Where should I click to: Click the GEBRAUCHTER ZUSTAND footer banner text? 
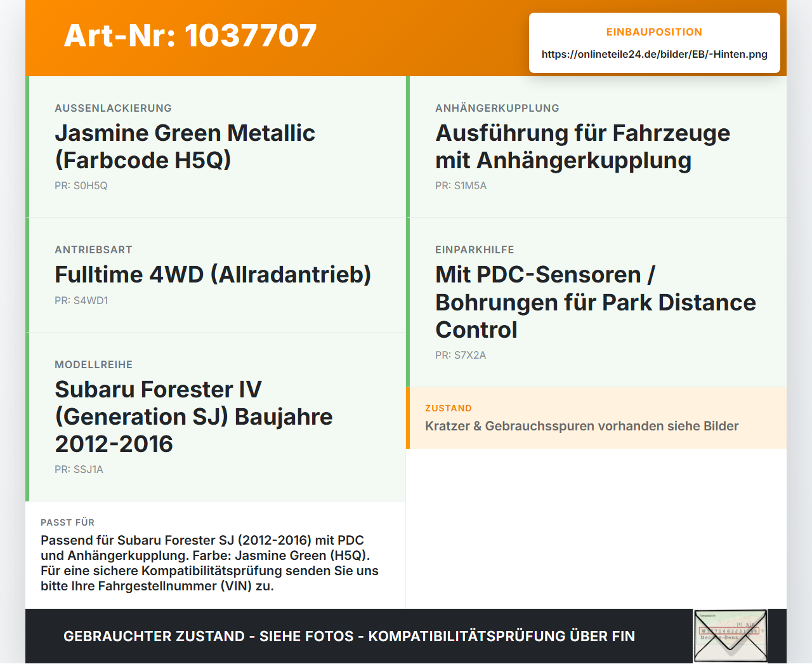(349, 636)
